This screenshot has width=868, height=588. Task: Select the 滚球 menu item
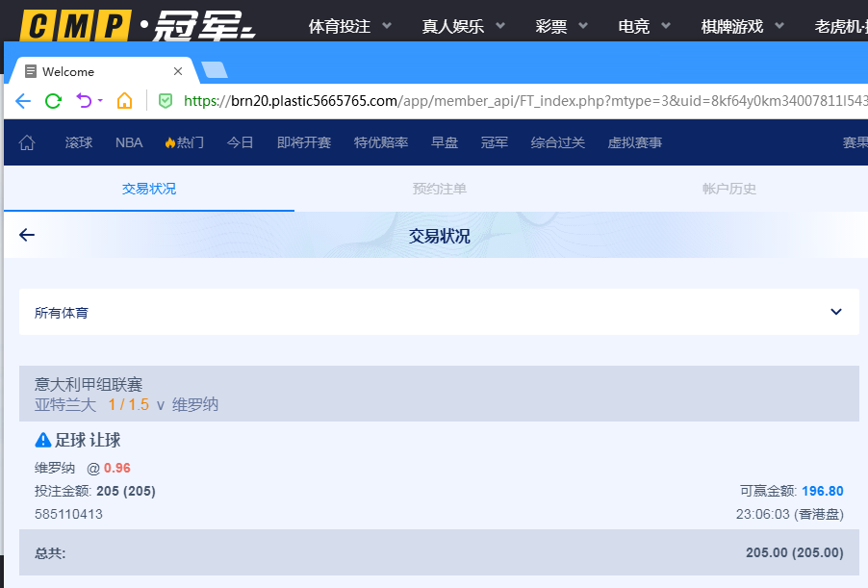[x=78, y=141]
